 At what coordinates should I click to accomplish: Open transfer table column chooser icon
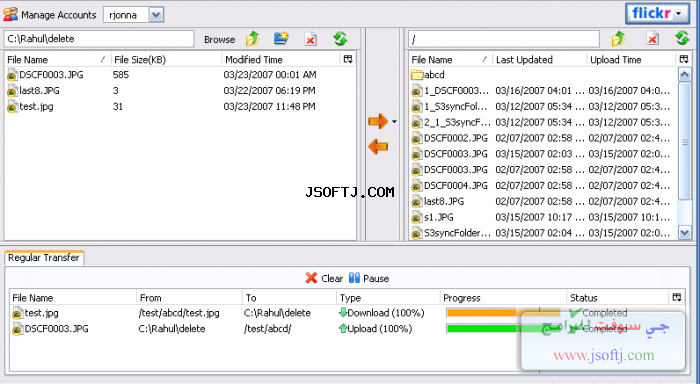tap(677, 297)
